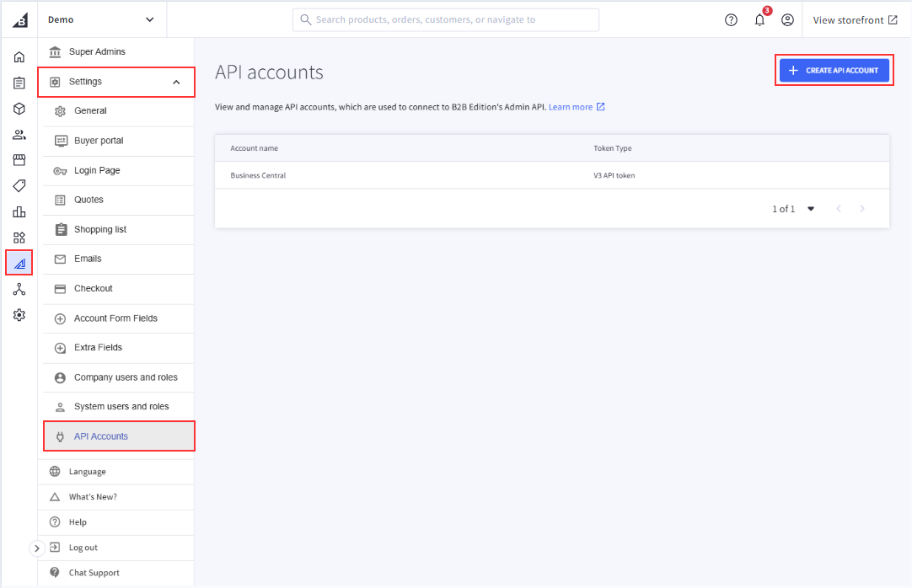Open the Home icon in left rail
The width and height of the screenshot is (912, 588).
click(19, 57)
